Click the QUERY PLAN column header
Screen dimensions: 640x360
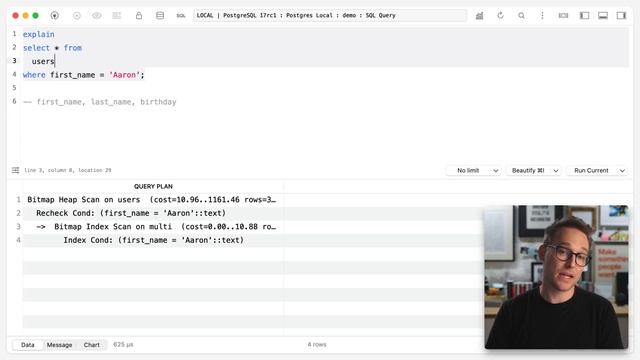[x=153, y=187]
